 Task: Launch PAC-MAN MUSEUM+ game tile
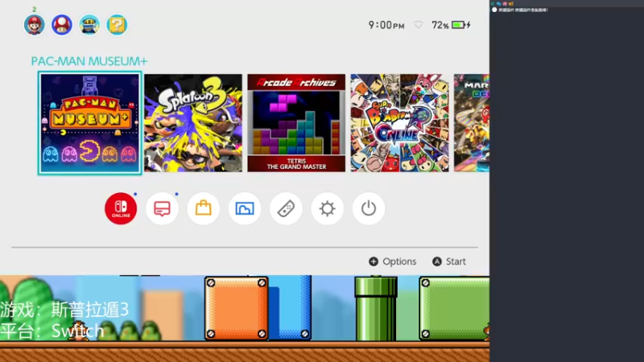coord(90,123)
